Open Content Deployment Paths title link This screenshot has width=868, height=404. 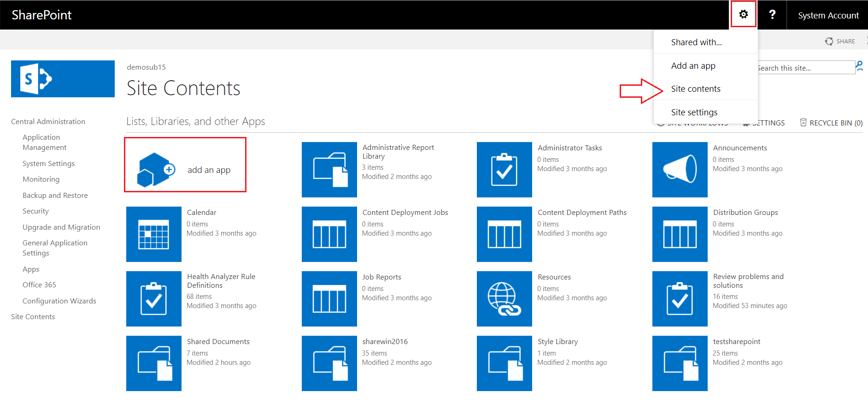coord(582,212)
